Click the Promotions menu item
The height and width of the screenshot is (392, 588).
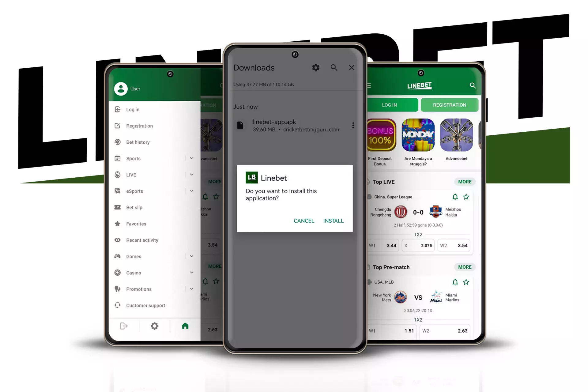(x=139, y=289)
